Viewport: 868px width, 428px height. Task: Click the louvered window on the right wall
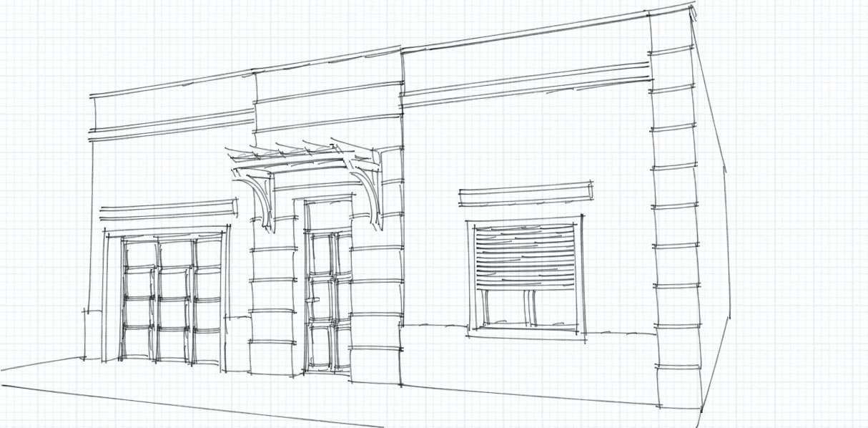526,256
